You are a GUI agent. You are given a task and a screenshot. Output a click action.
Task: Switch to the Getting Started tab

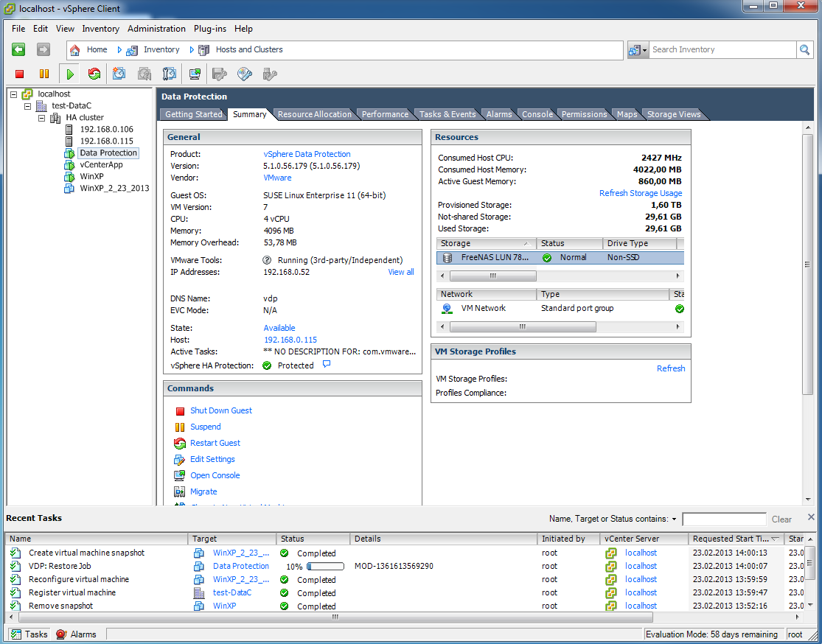193,114
